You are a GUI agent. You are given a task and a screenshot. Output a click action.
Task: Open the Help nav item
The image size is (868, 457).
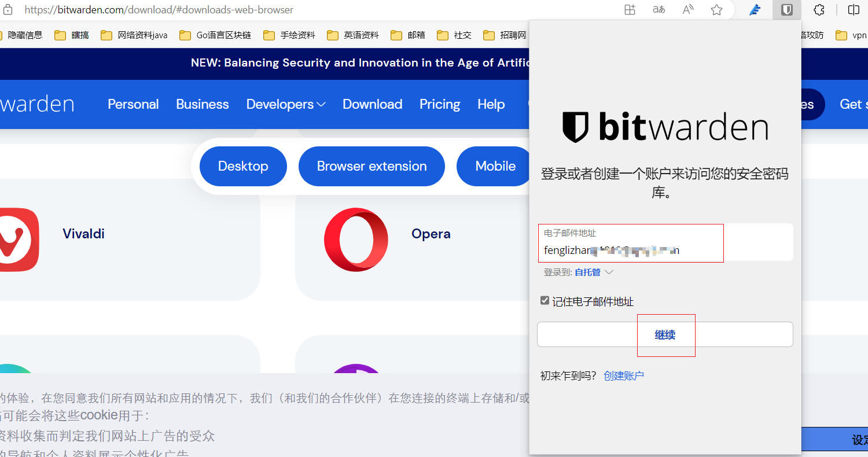coord(491,104)
